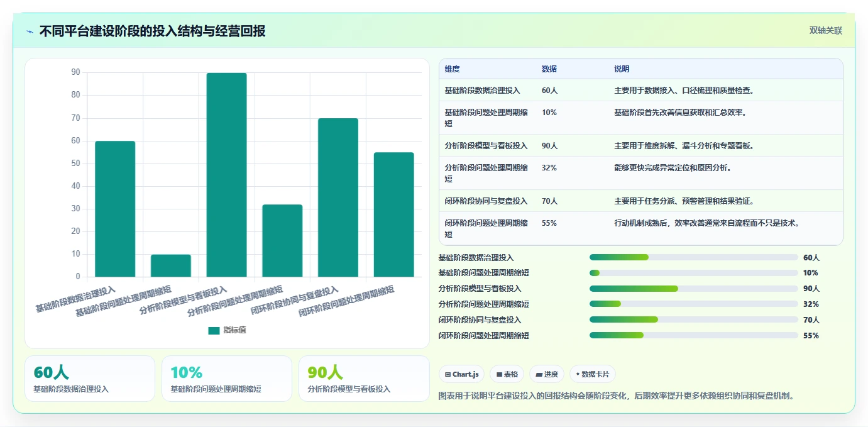
Task: Click the 说明 table column header
Action: 622,69
